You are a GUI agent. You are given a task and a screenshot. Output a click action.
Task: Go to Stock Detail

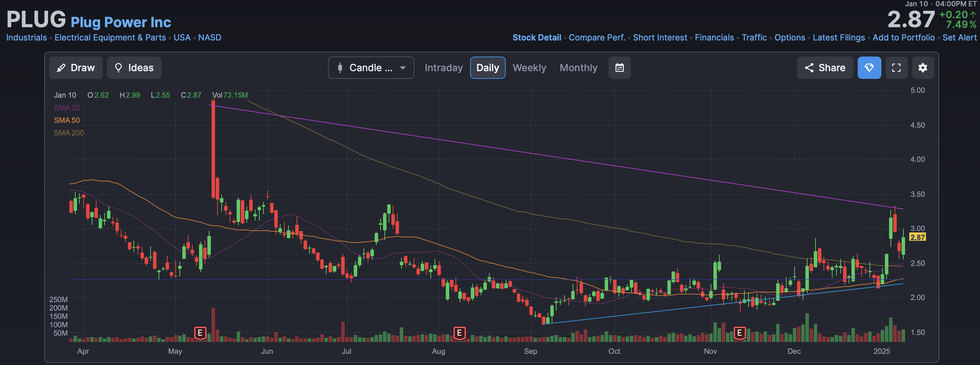tap(537, 38)
